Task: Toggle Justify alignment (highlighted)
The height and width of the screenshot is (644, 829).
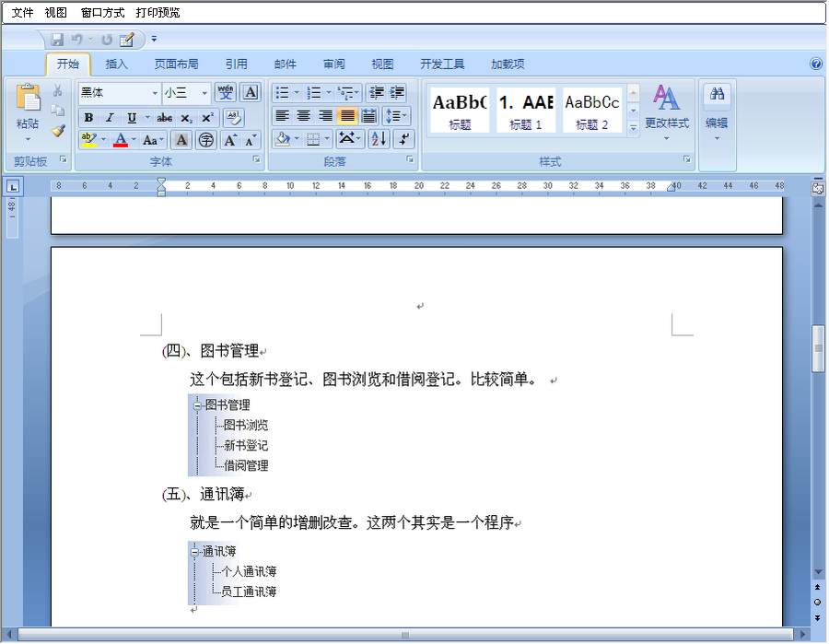Action: [x=347, y=116]
